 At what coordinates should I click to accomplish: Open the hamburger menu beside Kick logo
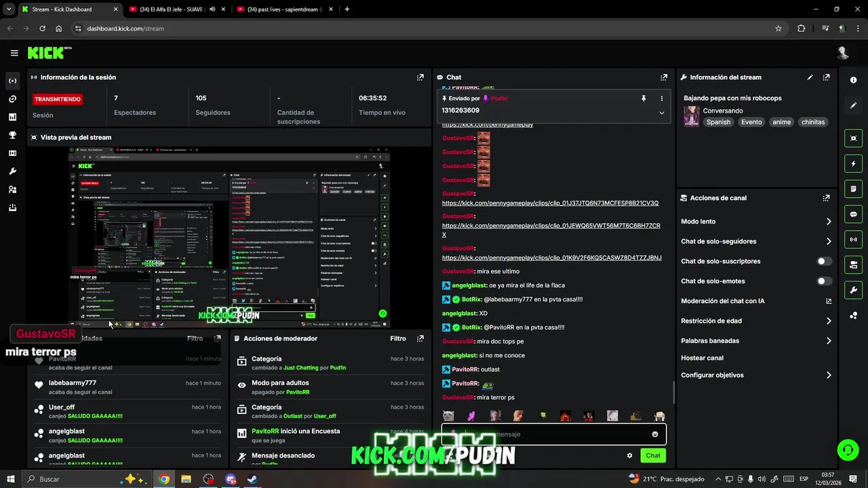click(14, 53)
